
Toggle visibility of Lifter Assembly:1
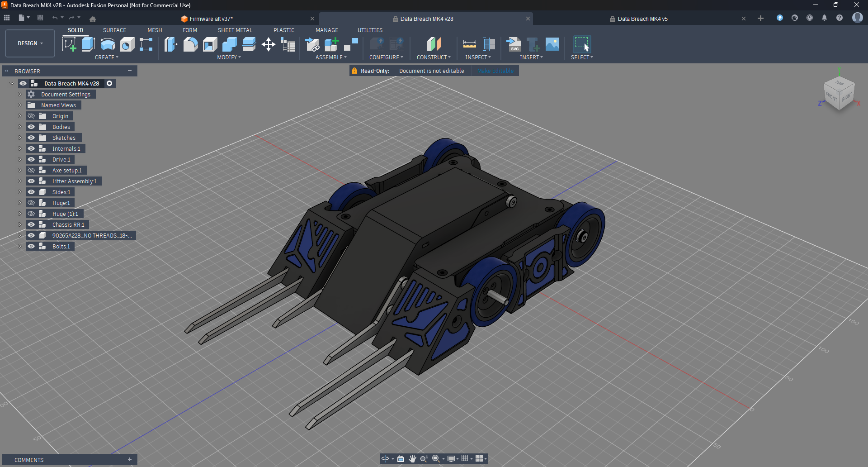(x=31, y=181)
